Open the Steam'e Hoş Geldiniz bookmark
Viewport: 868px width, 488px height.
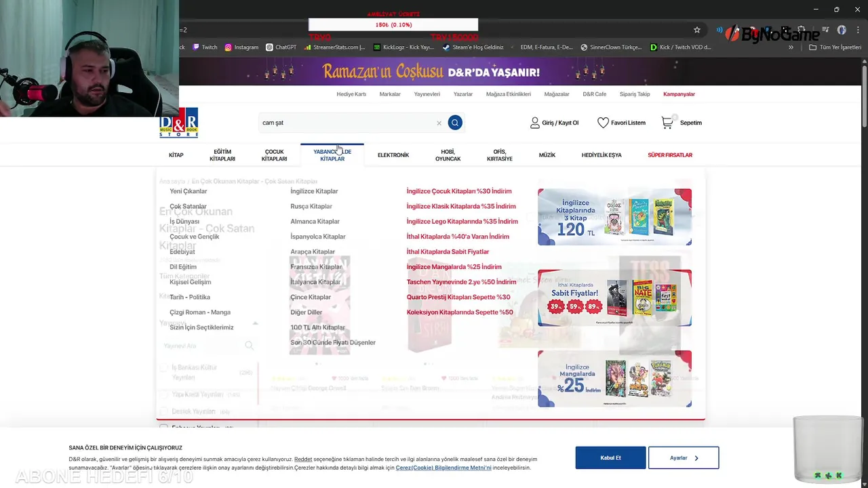[x=473, y=47]
